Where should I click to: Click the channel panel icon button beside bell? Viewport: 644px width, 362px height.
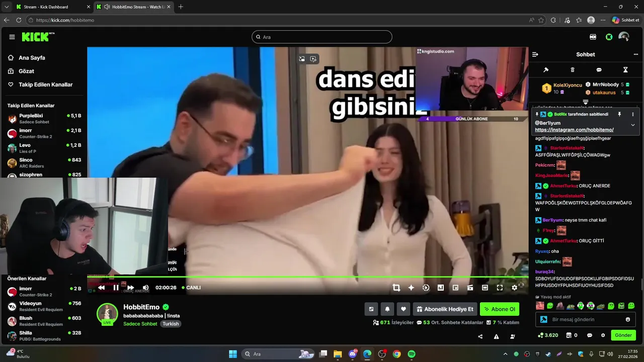371,309
